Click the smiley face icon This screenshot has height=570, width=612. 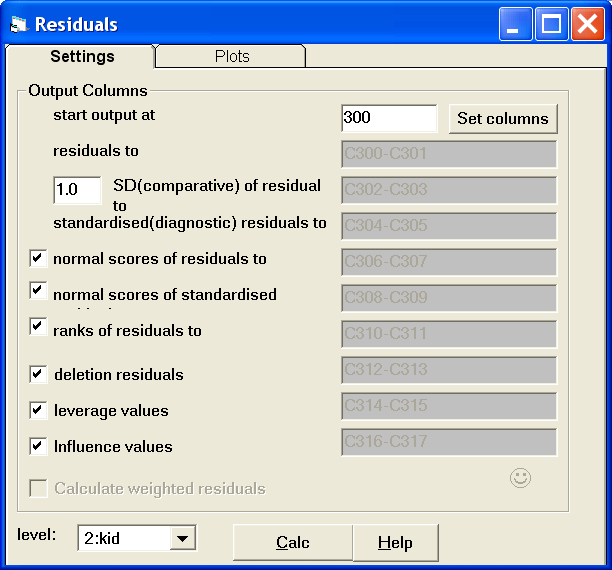pos(520,478)
